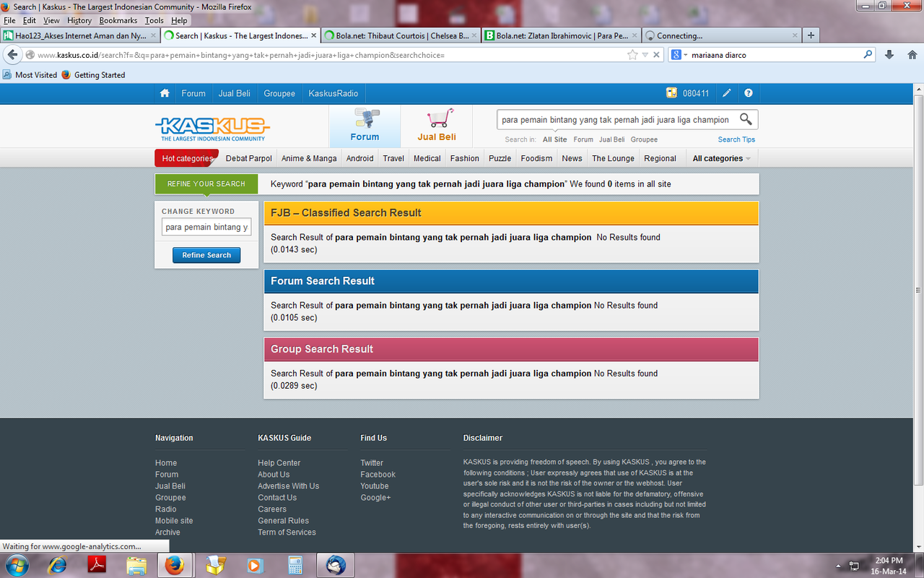Click the Fashion category link

(465, 158)
